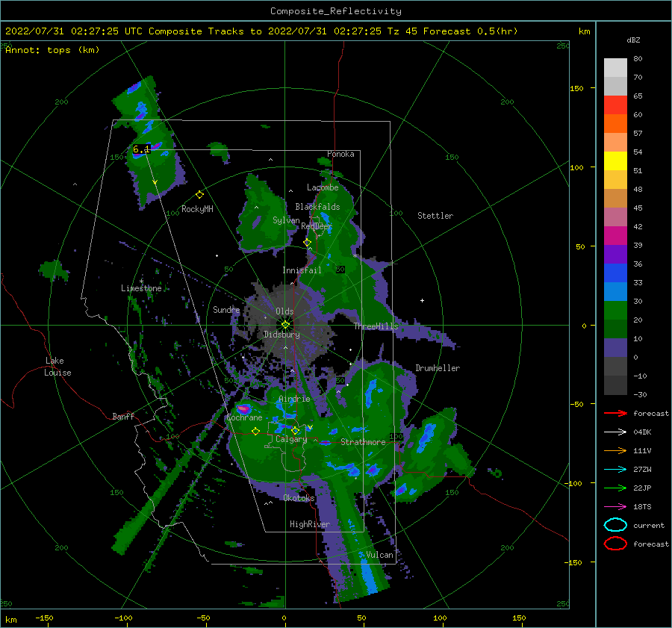The width and height of the screenshot is (672, 628).
Task: Click the Ponoka city label
Action: 340,154
